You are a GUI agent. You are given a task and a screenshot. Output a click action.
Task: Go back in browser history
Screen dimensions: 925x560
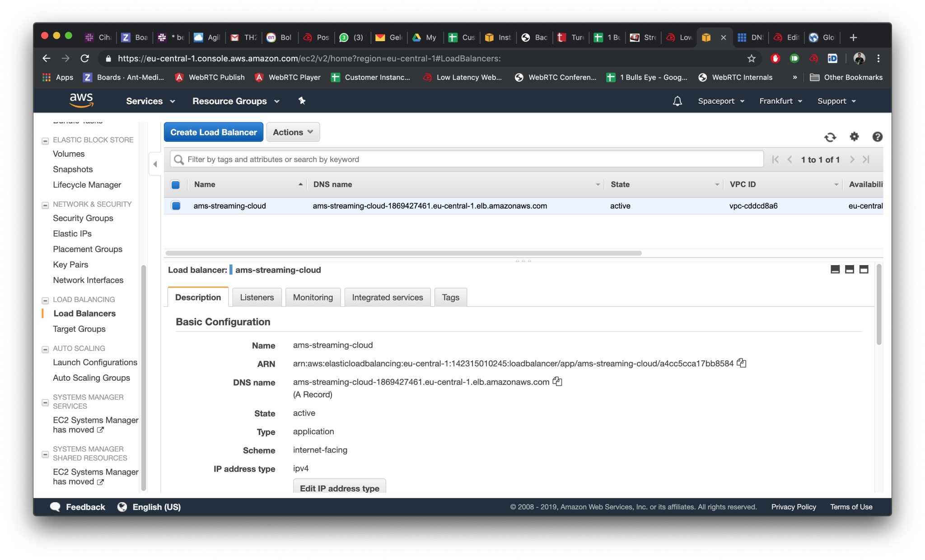click(46, 58)
